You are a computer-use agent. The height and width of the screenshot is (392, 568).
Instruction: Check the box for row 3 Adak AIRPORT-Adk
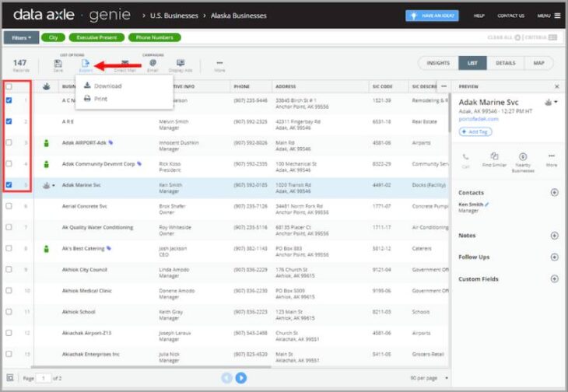pyautogui.click(x=9, y=143)
